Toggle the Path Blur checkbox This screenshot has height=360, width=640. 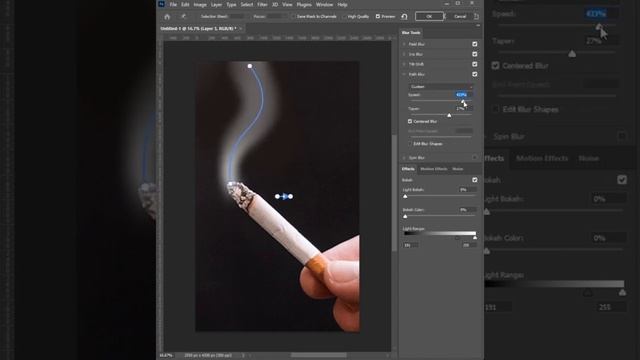coord(475,74)
